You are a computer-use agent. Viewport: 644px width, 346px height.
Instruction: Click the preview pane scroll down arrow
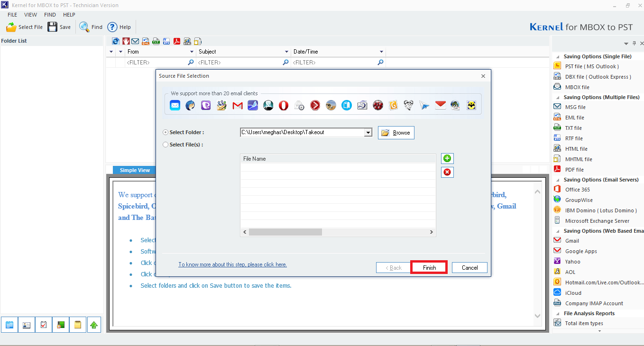click(537, 316)
